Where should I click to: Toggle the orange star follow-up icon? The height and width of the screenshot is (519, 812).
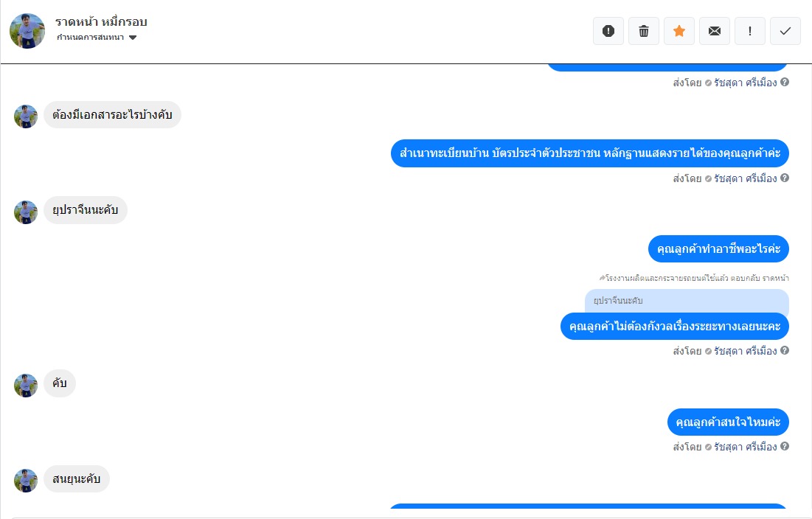(679, 31)
